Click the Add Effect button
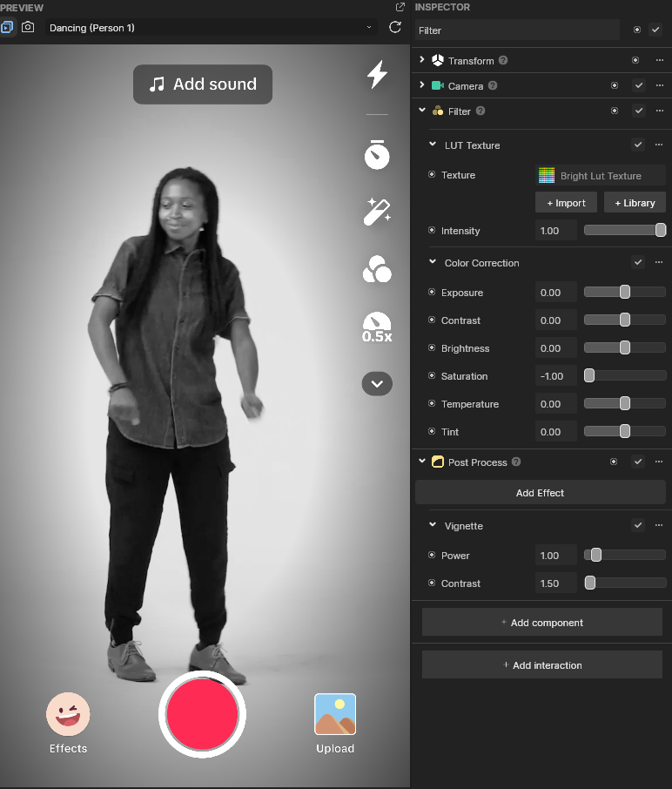The image size is (672, 789). 541,493
